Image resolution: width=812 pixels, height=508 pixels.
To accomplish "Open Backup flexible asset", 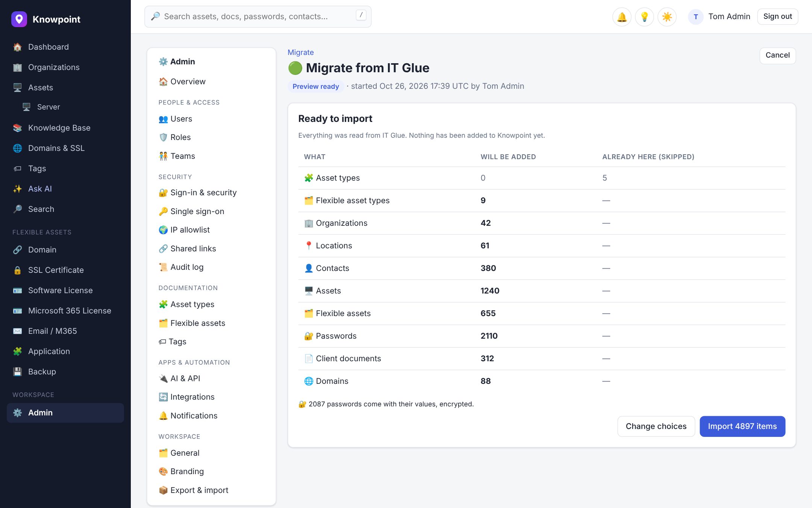I will pos(65,372).
